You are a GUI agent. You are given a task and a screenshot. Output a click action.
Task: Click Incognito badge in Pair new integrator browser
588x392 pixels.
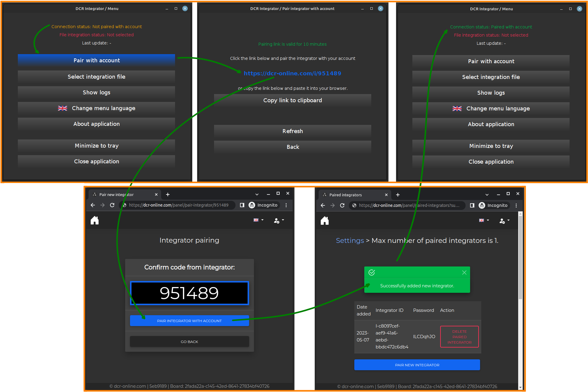263,205
